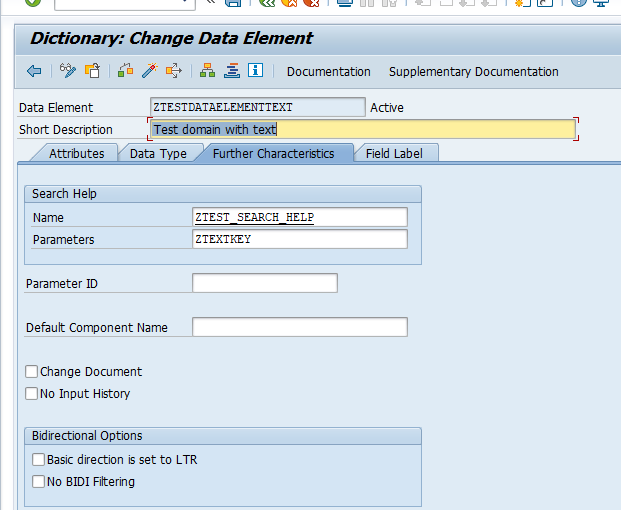The width and height of the screenshot is (621, 510).
Task: Click the 'Parameter ID' label
Action: click(x=62, y=284)
